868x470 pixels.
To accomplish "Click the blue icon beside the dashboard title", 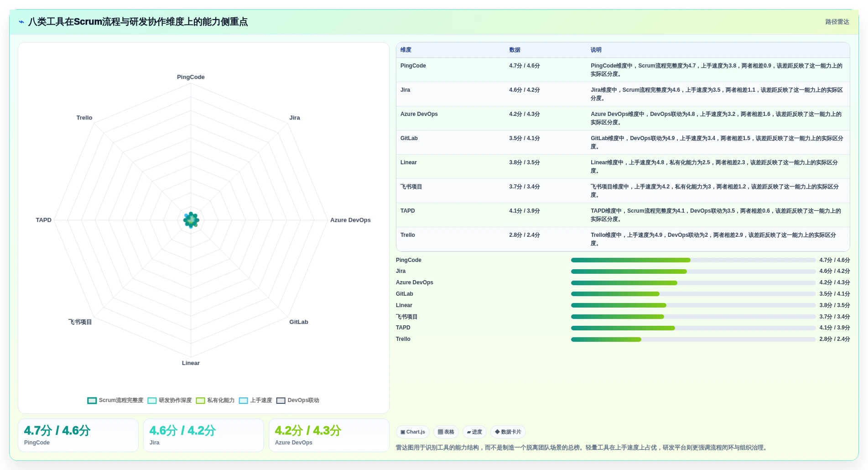I will click(21, 22).
